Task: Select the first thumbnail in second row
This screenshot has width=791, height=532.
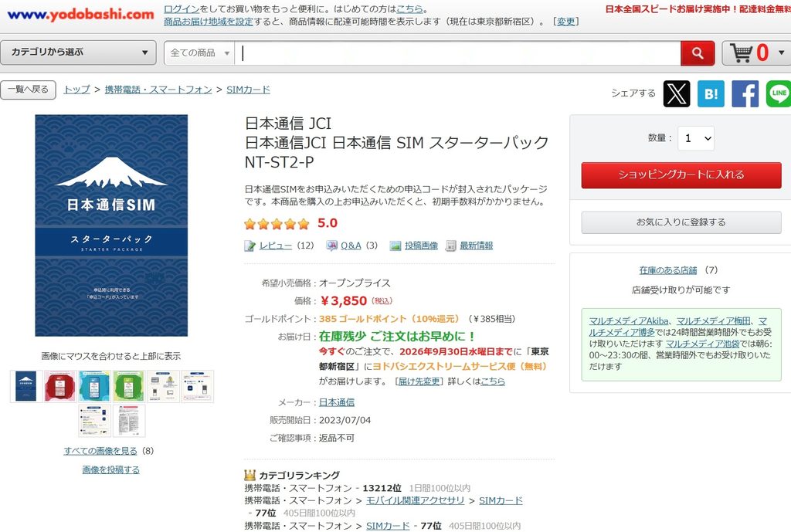Action: click(x=94, y=421)
